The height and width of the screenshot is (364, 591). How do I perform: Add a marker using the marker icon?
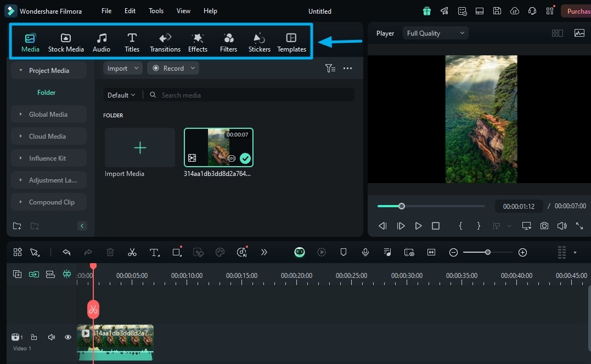click(x=344, y=252)
